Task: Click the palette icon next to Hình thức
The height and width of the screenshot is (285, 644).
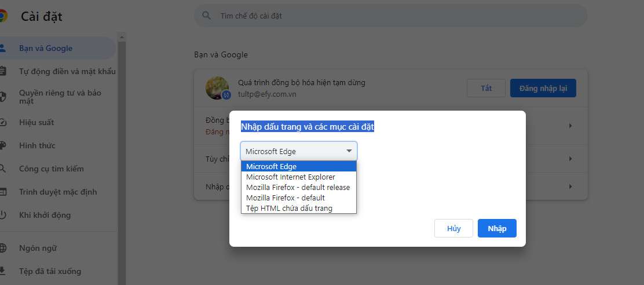Action: [x=2, y=145]
